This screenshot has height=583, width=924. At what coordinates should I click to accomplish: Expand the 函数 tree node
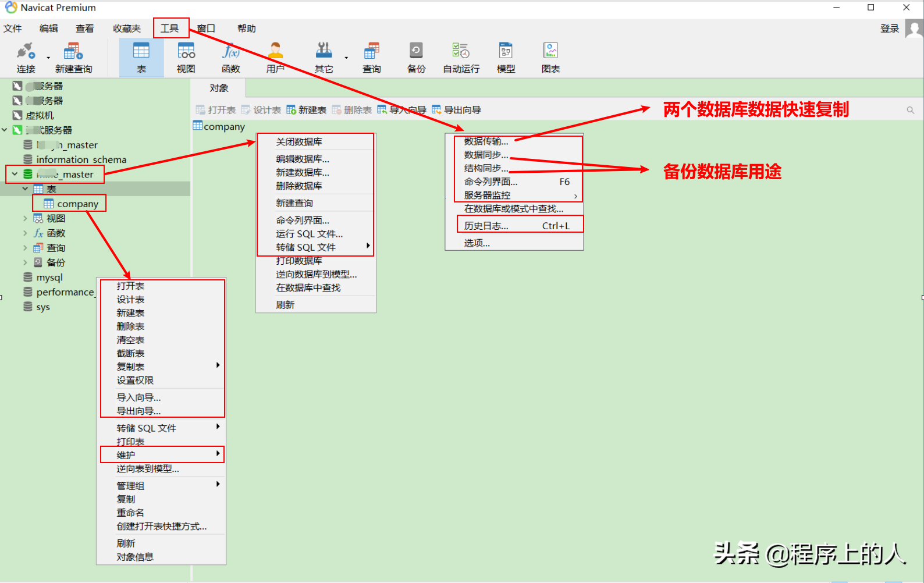pos(25,233)
